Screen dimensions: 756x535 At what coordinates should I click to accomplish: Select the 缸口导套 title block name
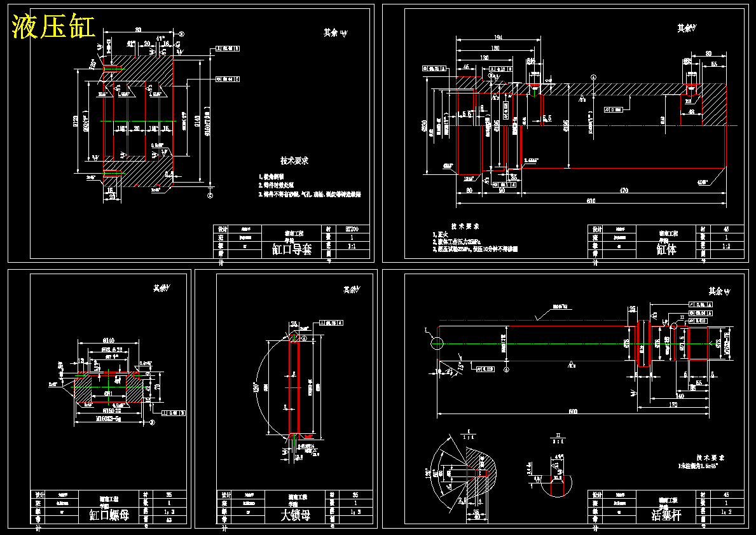click(x=292, y=249)
